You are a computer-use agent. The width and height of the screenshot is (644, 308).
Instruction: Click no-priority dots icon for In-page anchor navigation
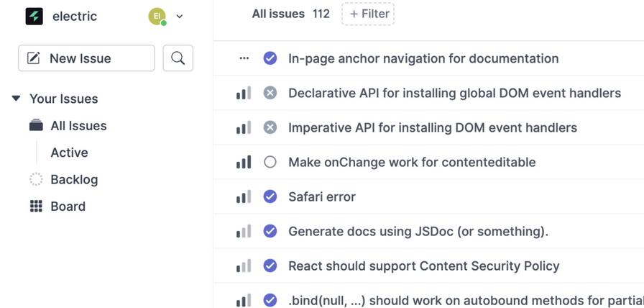click(x=244, y=58)
